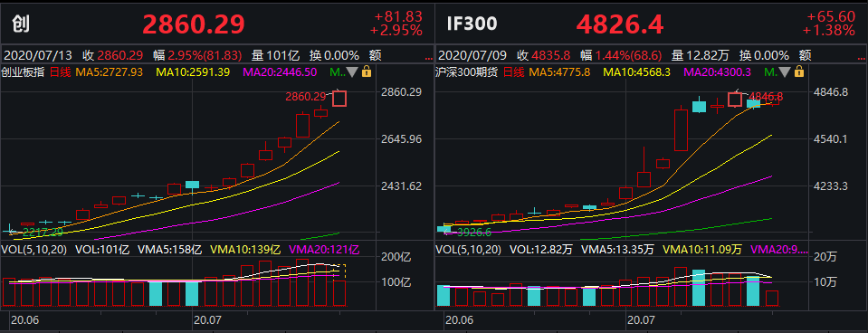The width and height of the screenshot is (868, 333).
Task: Click the large 2860.29 price in the header
Action: tap(194, 24)
